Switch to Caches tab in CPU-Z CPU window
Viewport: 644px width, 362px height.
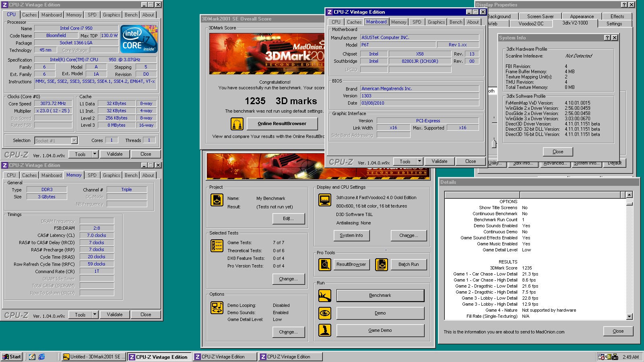pyautogui.click(x=29, y=15)
